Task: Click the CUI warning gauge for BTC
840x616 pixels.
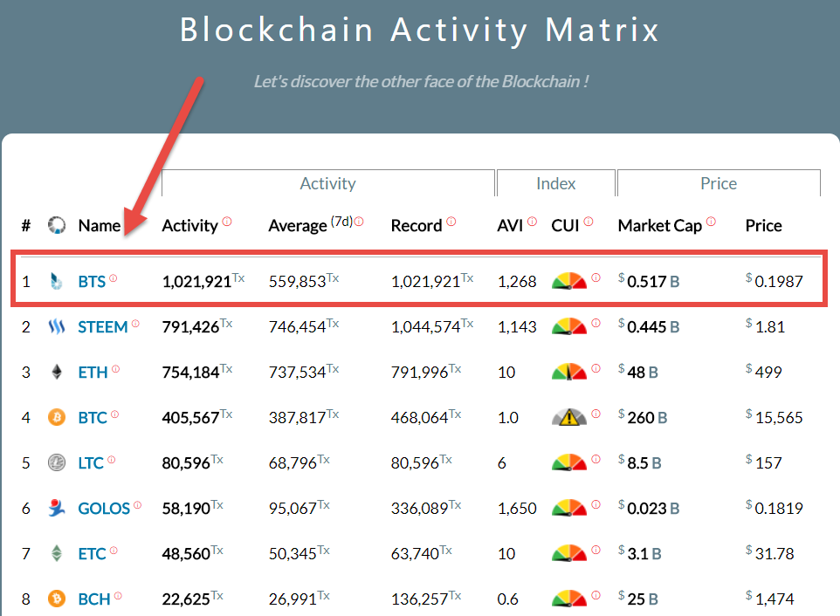Action: (x=569, y=417)
